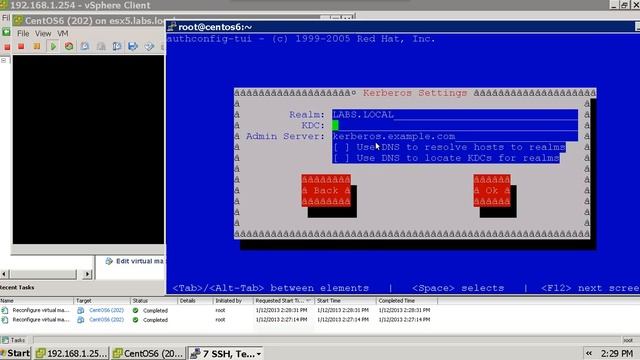This screenshot has height=360, width=640.
Task: Click the CD/DVD device connect toolbar icon
Action: point(149,46)
